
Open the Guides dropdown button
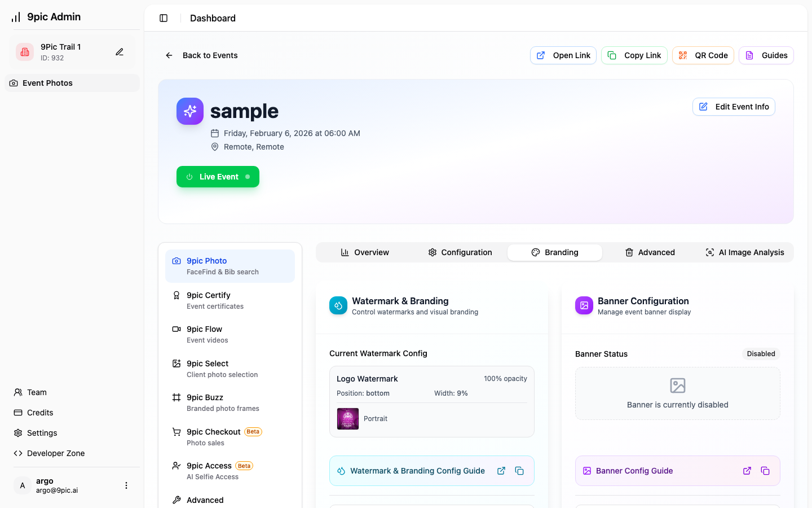tap(766, 55)
